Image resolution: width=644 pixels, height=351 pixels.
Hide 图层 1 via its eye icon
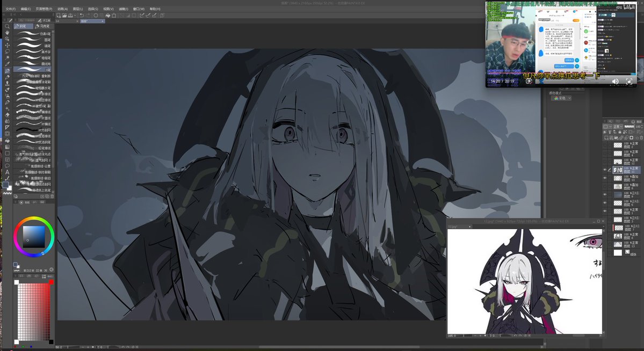[x=605, y=211]
